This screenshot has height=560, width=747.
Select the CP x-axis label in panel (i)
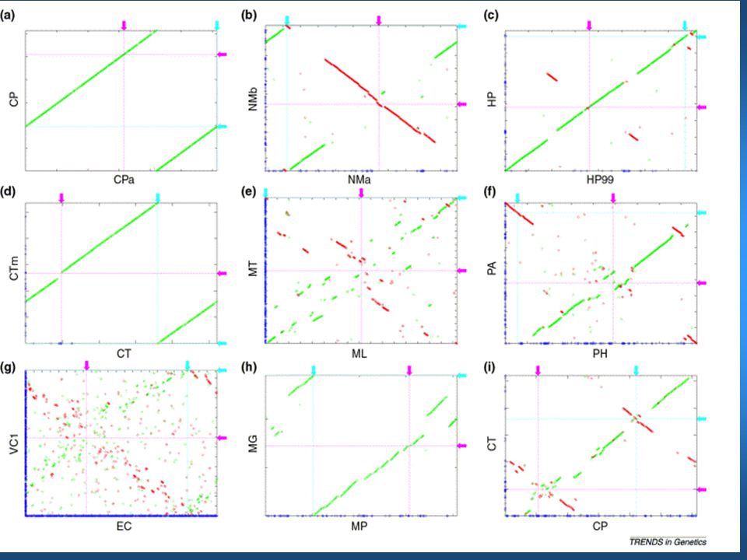click(600, 527)
